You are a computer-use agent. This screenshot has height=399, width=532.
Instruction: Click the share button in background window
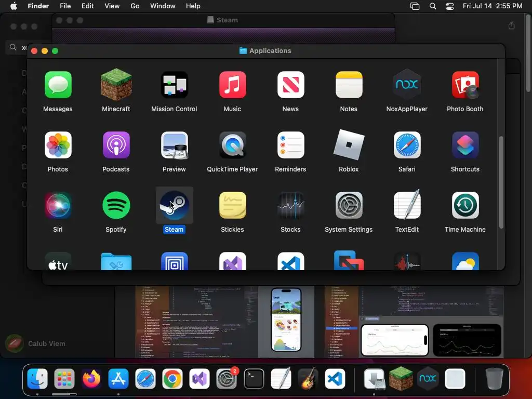pyautogui.click(x=512, y=26)
